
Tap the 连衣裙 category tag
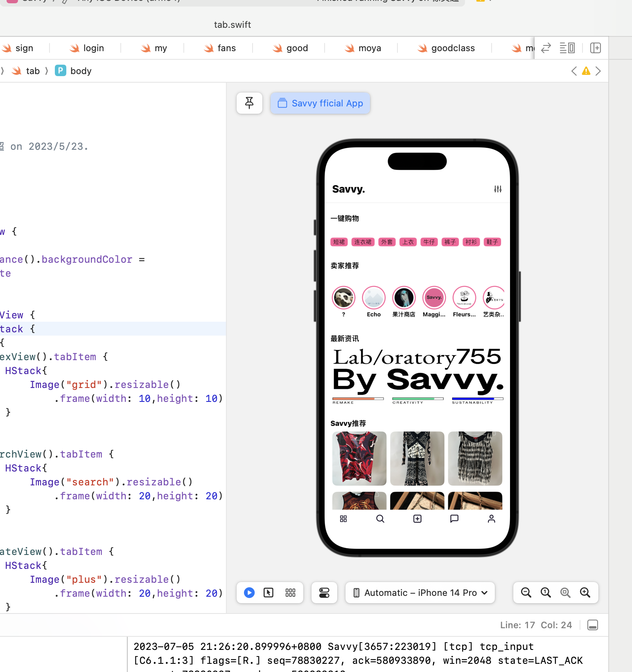(x=363, y=242)
